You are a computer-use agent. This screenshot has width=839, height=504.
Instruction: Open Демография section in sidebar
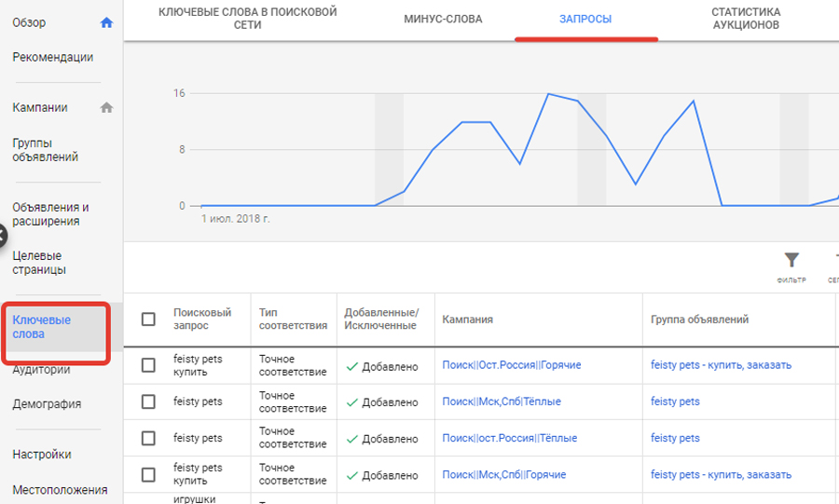click(x=47, y=404)
